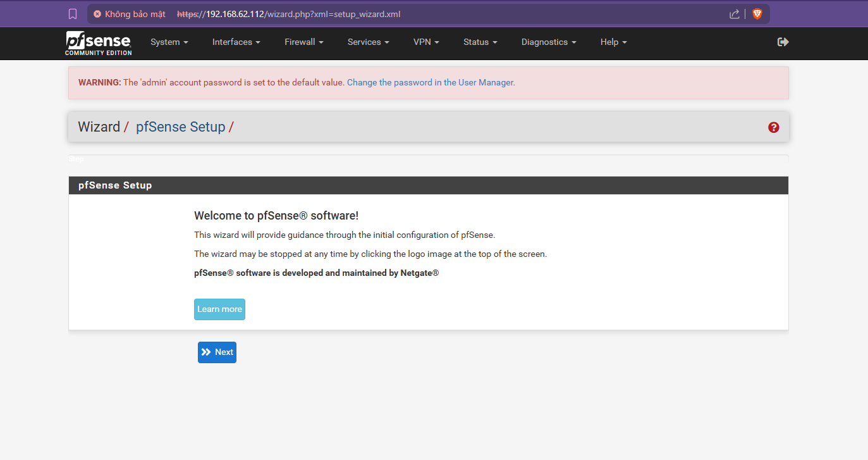Click the Wizard breadcrumb text

[x=99, y=127]
